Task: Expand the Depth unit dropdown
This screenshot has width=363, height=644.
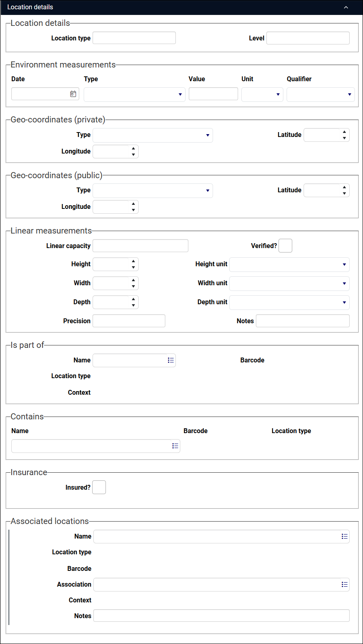Action: (289, 303)
